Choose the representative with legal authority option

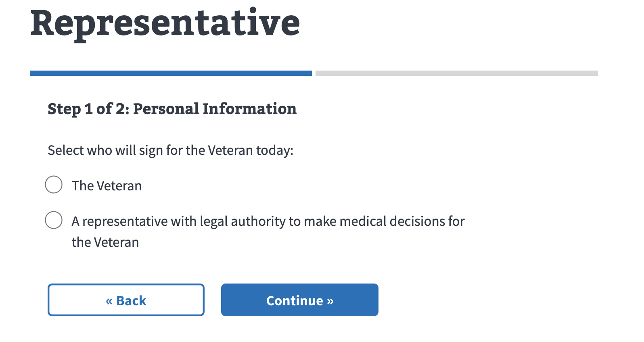[53, 220]
